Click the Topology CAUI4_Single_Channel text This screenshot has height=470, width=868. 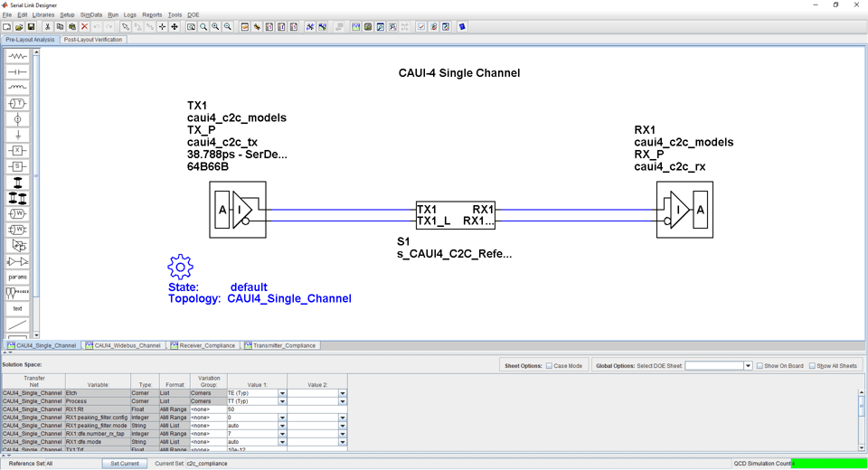259,299
